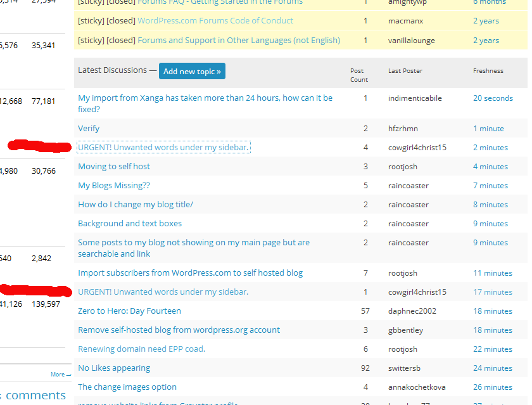Open Renewing domain need EPP coad topic

tap(141, 349)
